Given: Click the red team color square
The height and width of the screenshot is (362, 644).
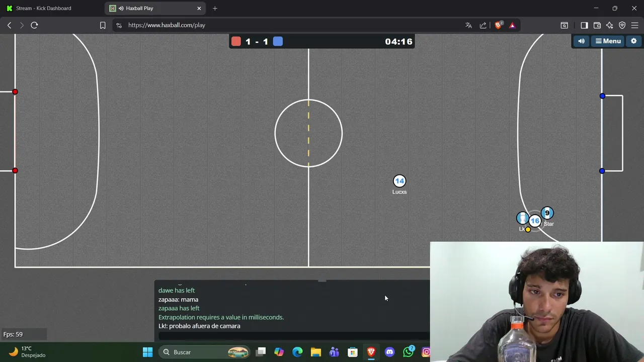Looking at the screenshot, I should [x=236, y=41].
